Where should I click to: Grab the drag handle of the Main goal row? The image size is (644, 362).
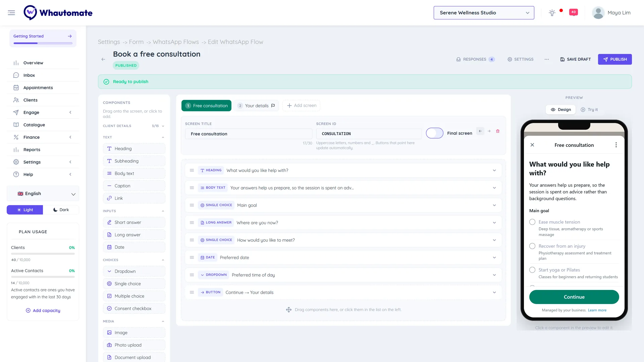coord(192,205)
